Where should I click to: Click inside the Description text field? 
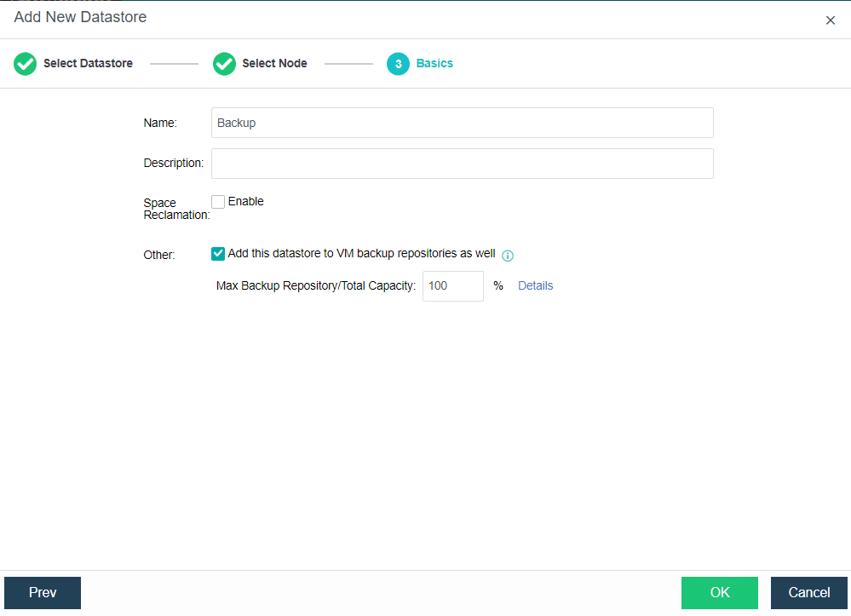point(463,163)
